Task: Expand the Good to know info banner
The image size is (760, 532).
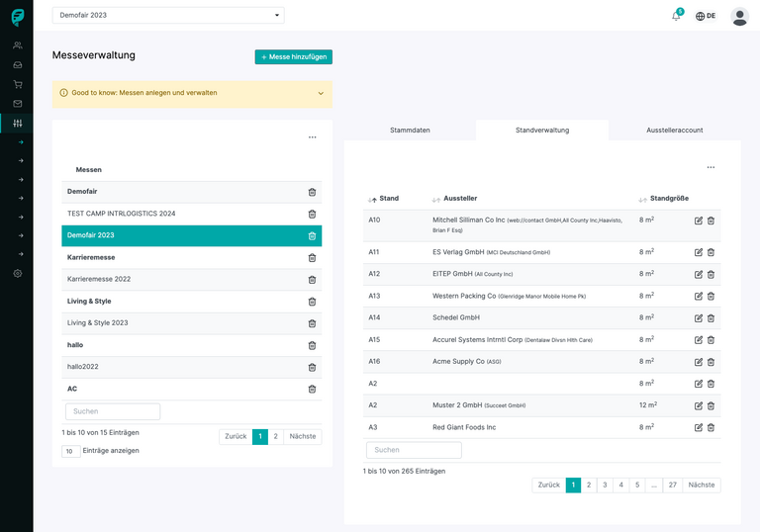Action: pyautogui.click(x=321, y=93)
